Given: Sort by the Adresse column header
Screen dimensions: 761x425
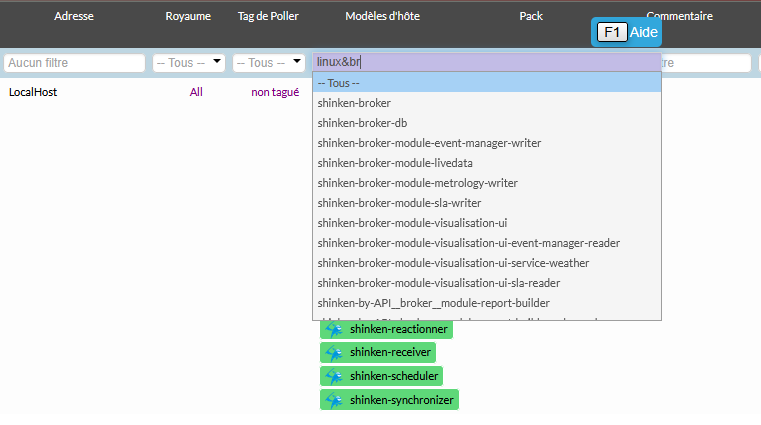Looking at the screenshot, I should click(76, 16).
